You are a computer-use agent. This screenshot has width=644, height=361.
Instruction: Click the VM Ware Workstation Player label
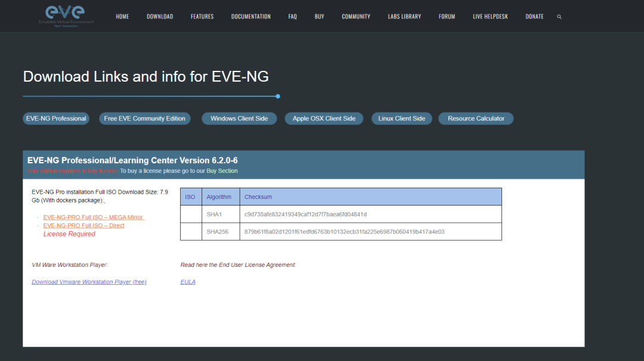click(70, 265)
